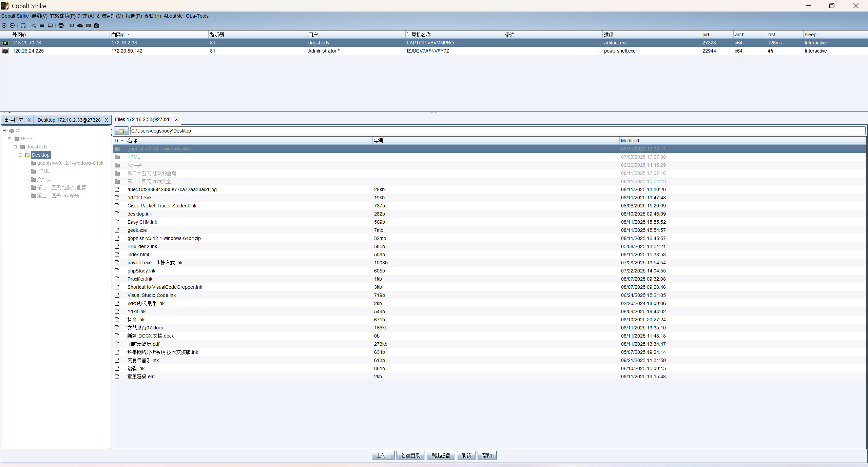Open keystrokes keyboard icon
The image size is (868, 467).
pyautogui.click(x=88, y=25)
